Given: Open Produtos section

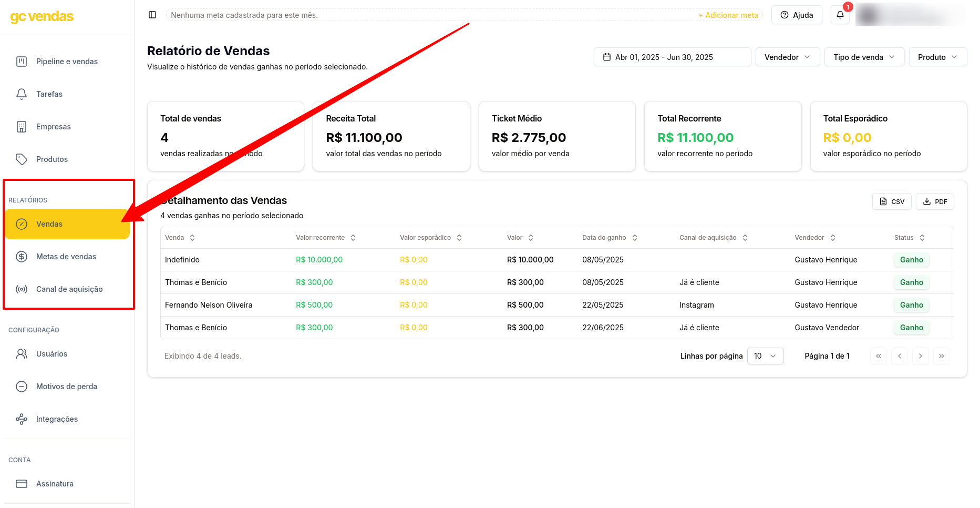Looking at the screenshot, I should click(x=67, y=159).
